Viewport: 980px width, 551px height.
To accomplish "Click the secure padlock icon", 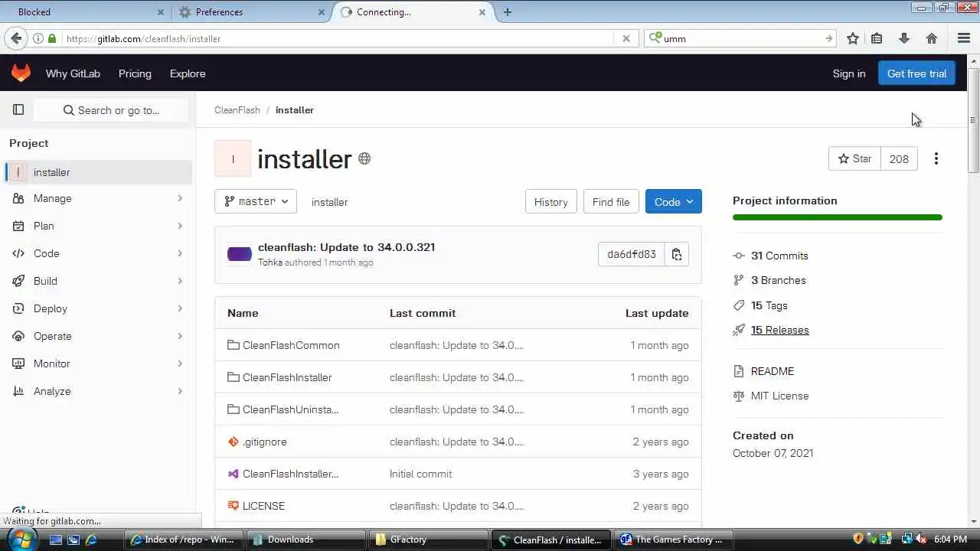I will [52, 38].
